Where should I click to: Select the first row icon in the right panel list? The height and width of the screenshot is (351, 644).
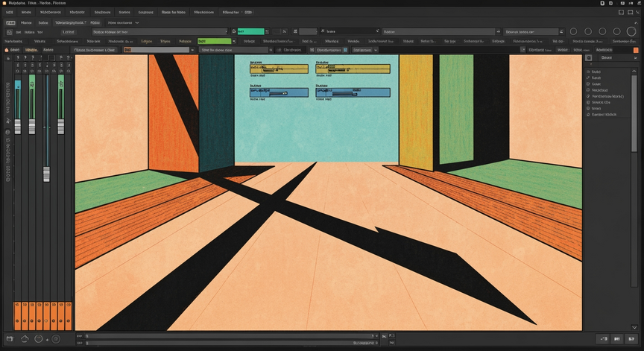click(588, 72)
